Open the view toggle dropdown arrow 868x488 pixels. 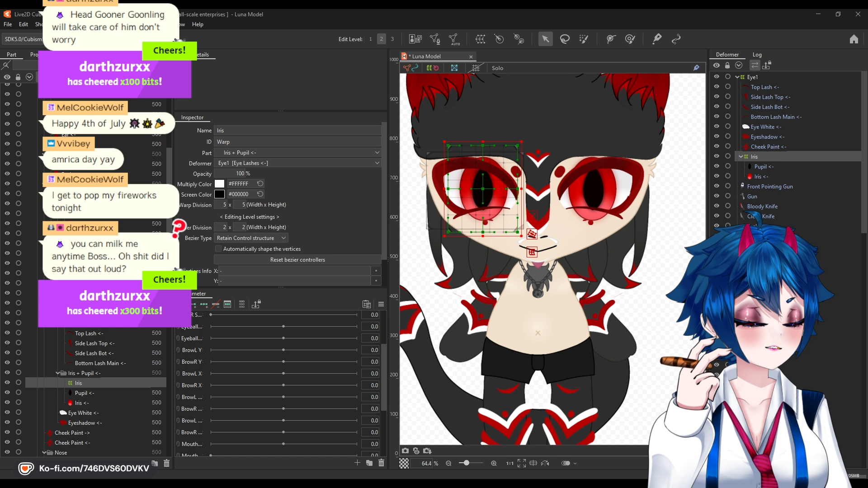pos(575,464)
